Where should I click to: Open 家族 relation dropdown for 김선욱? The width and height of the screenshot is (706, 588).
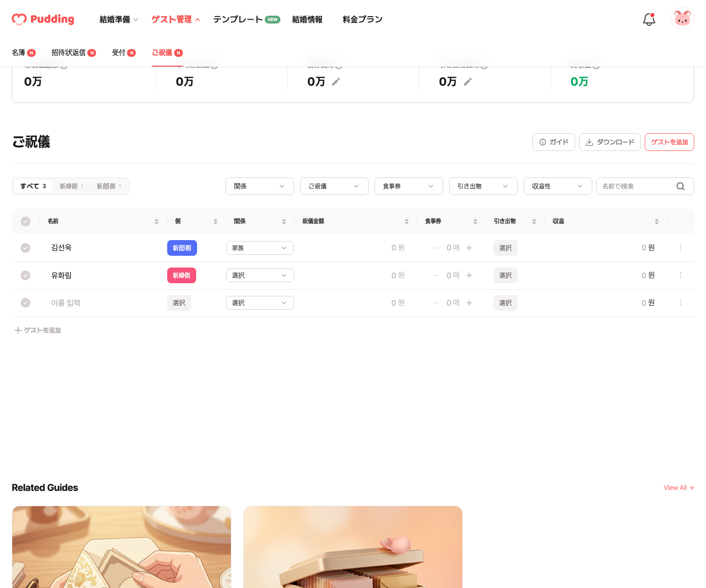point(260,248)
